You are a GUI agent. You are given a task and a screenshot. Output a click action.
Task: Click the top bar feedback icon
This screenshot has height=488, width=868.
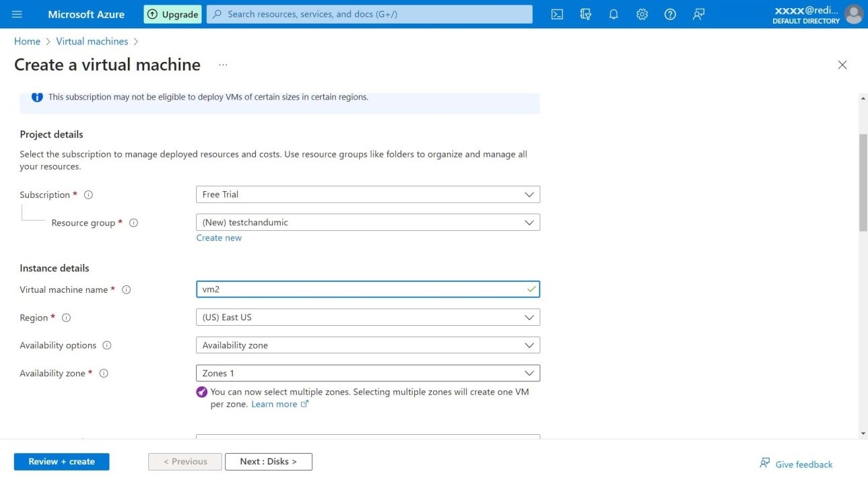698,14
